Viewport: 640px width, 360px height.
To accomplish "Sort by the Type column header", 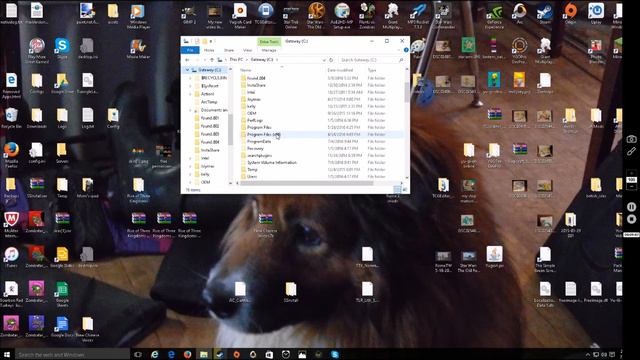I will 372,70.
